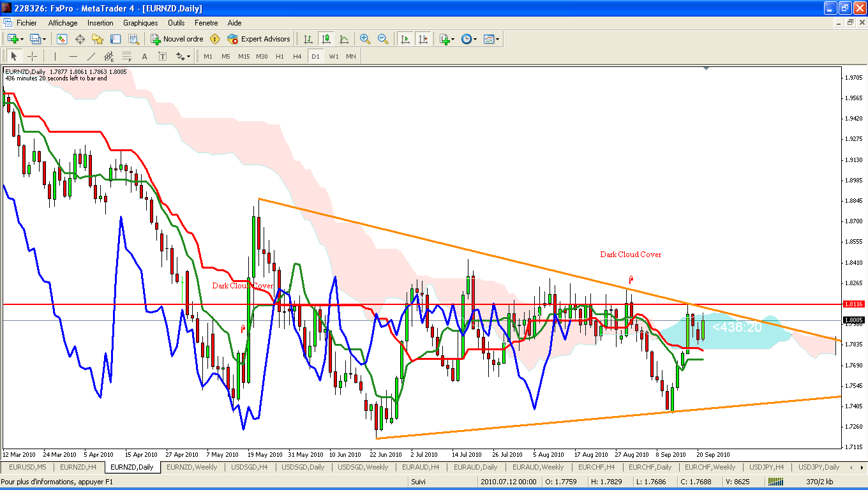Zoom in on the chart
Viewport: 868px width, 490px height.
point(365,39)
